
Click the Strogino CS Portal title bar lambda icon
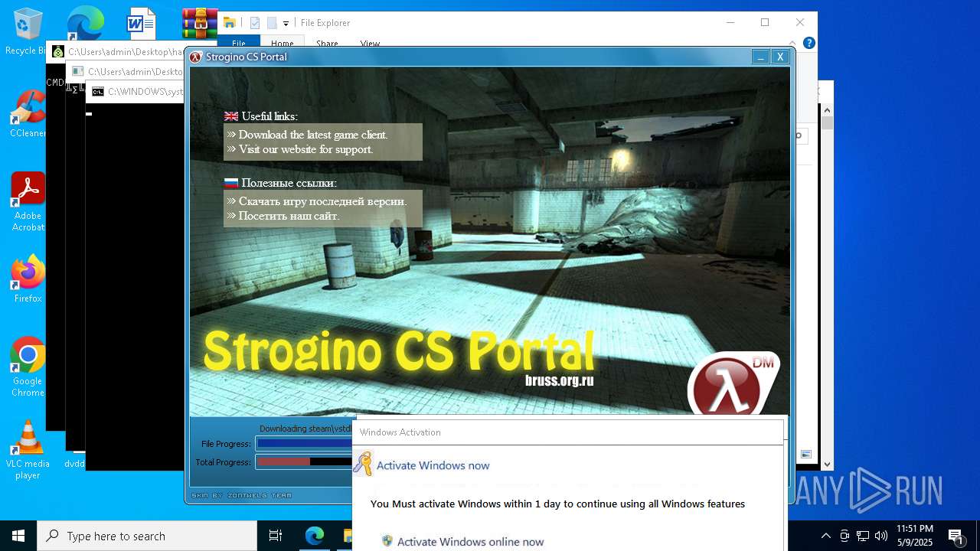[x=196, y=57]
